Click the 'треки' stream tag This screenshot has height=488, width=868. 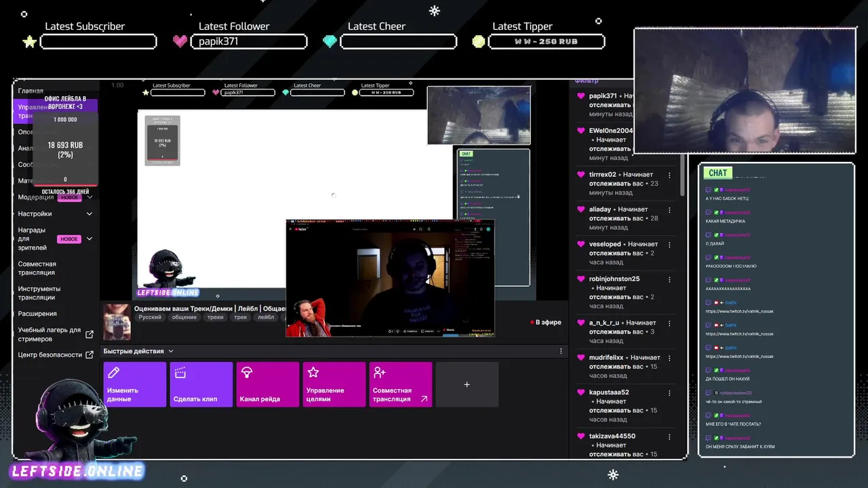[216, 317]
